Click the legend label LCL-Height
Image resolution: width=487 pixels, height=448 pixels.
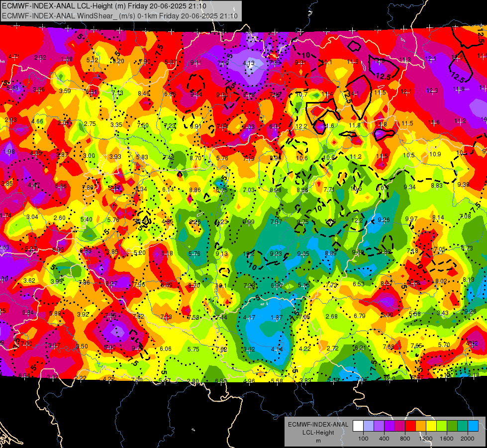point(318,433)
